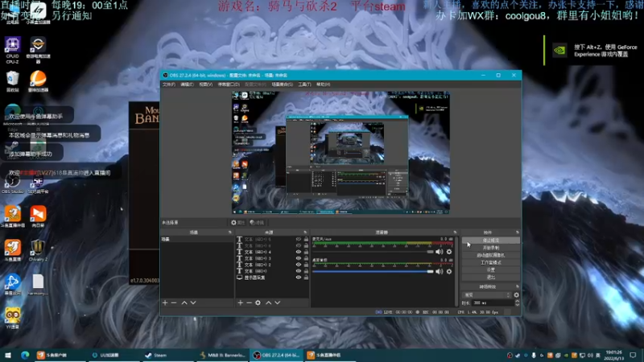The image size is (644, 362).
Task: Open the transition properties gear beside 渐变
Action: (x=516, y=295)
